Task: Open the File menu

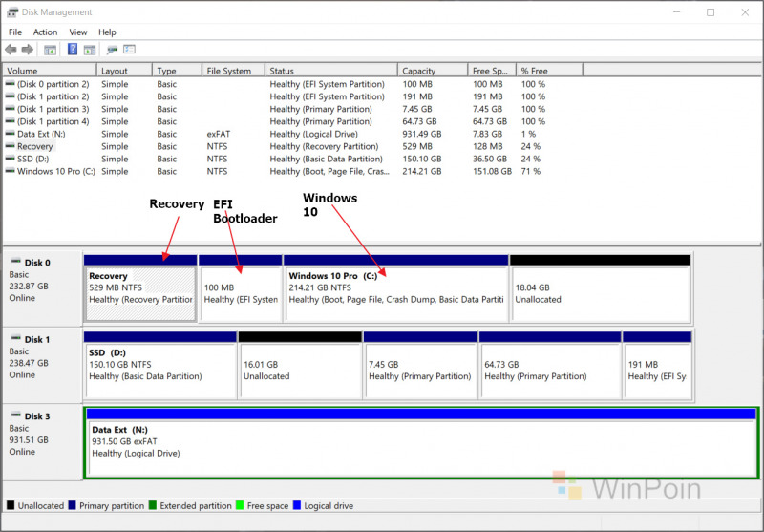Action: click(15, 32)
